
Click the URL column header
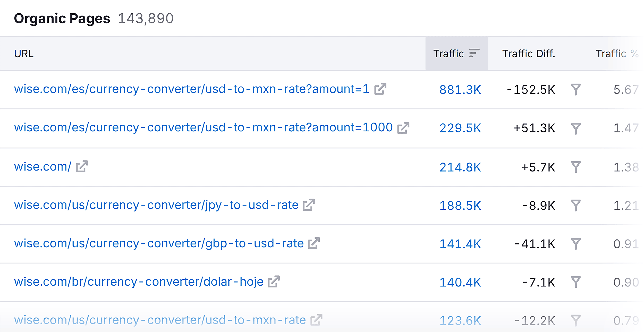[x=24, y=54]
